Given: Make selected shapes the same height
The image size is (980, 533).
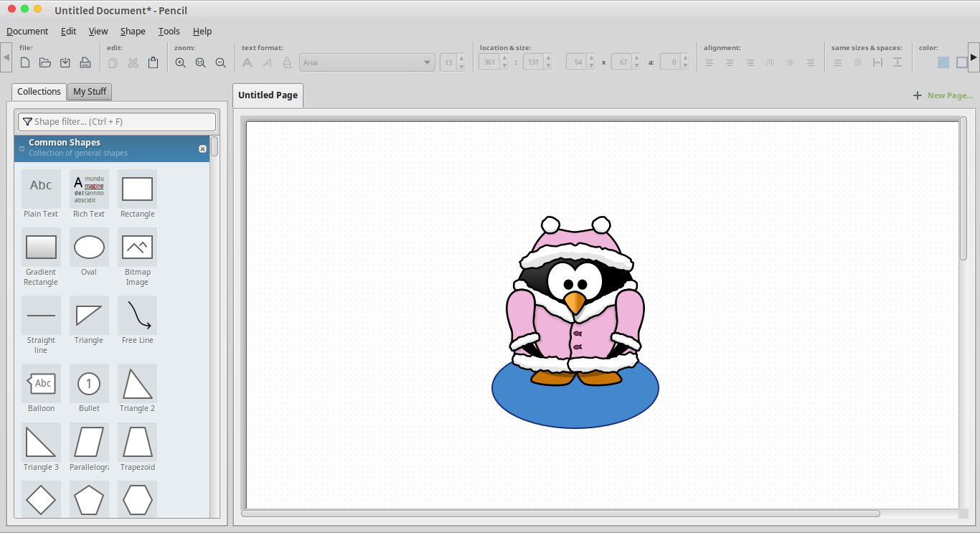Looking at the screenshot, I should point(857,63).
